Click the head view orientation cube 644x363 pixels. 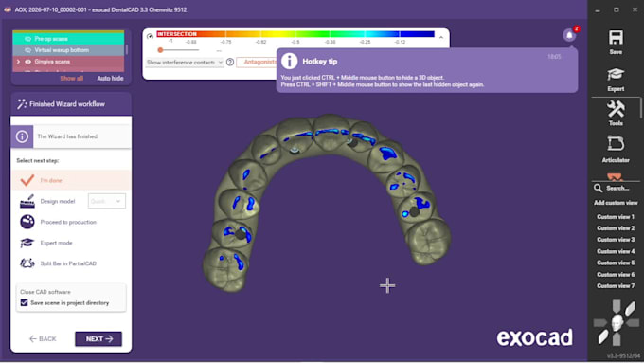(x=617, y=323)
